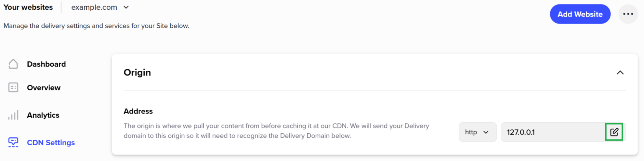Open the Overview sidebar label
644x161 pixels.
[44, 88]
